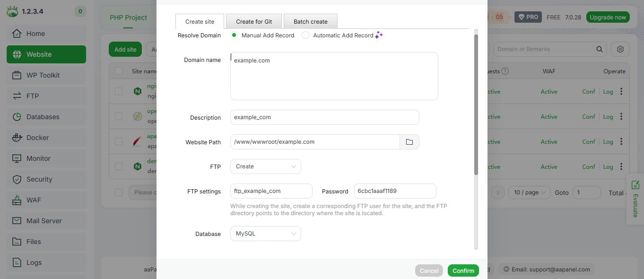Click the Upgrade now button
This screenshot has height=279, width=644.
608,17
